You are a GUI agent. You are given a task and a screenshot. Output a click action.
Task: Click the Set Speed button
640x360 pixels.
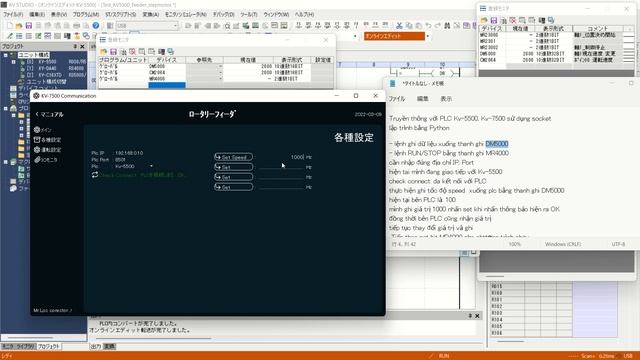point(233,157)
